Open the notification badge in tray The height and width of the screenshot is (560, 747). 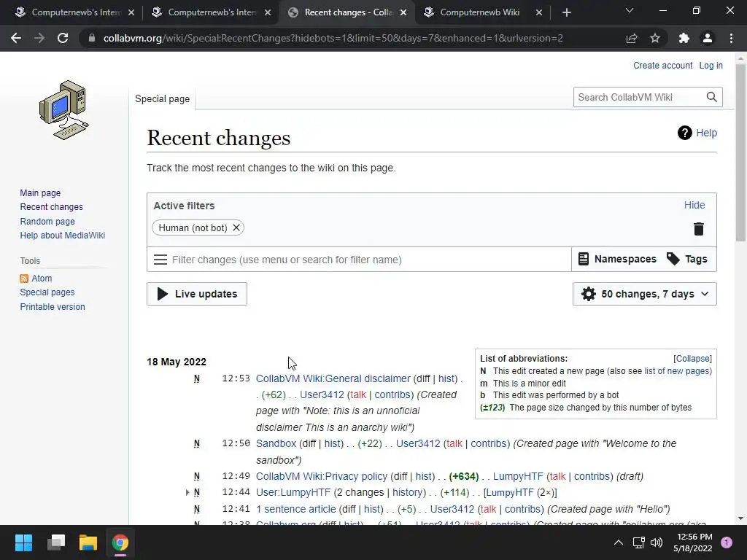727,542
